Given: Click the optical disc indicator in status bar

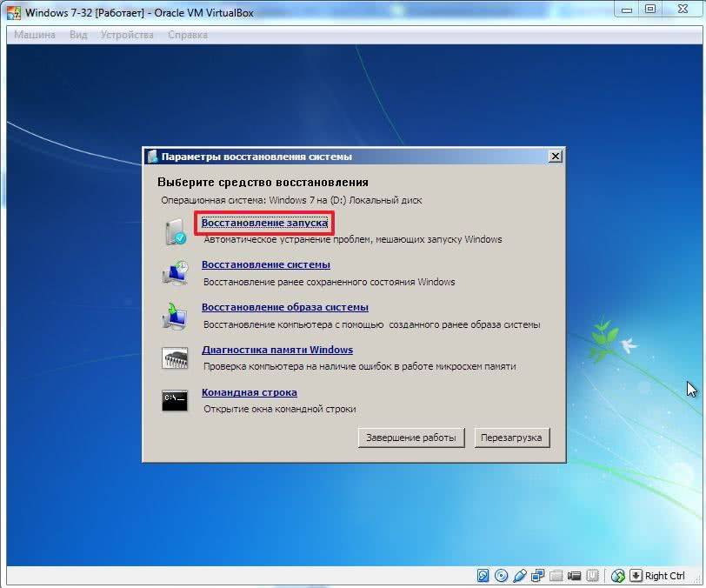Looking at the screenshot, I should click(502, 576).
